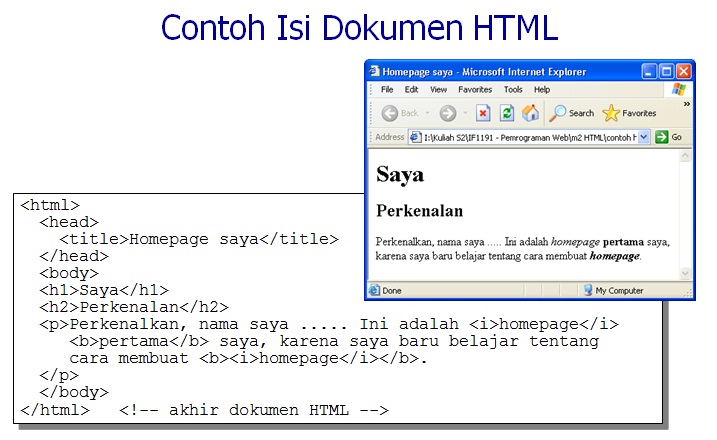Go to Home page icon
Image resolution: width=717 pixels, height=440 pixels.
click(530, 113)
